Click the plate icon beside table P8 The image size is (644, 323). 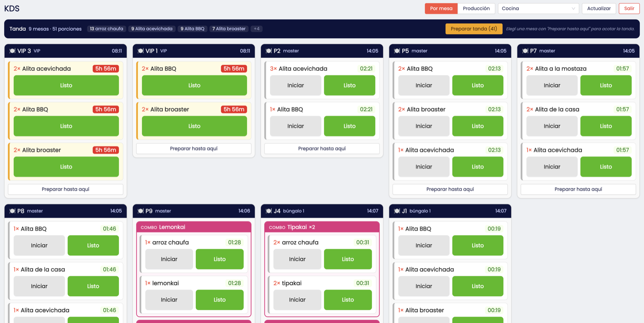12,211
